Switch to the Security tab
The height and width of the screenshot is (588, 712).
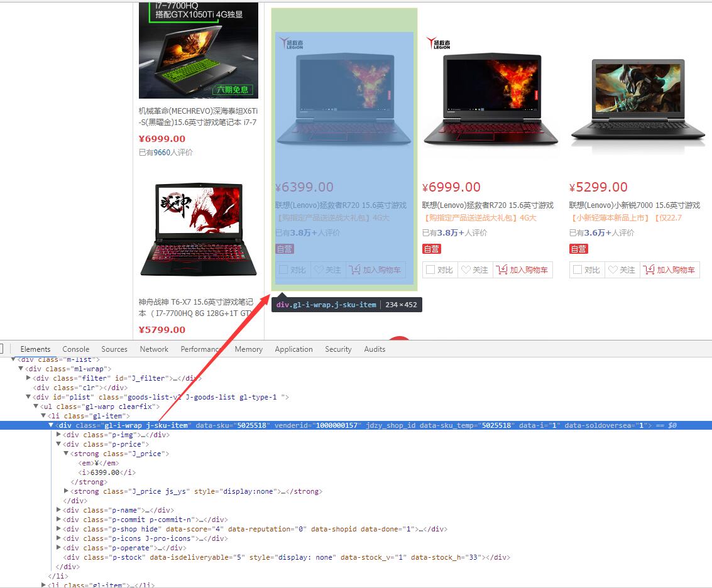(338, 349)
